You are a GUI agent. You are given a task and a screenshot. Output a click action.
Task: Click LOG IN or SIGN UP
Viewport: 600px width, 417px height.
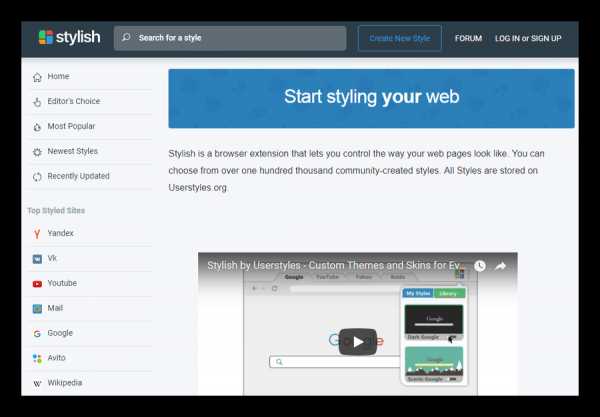pyautogui.click(x=528, y=38)
